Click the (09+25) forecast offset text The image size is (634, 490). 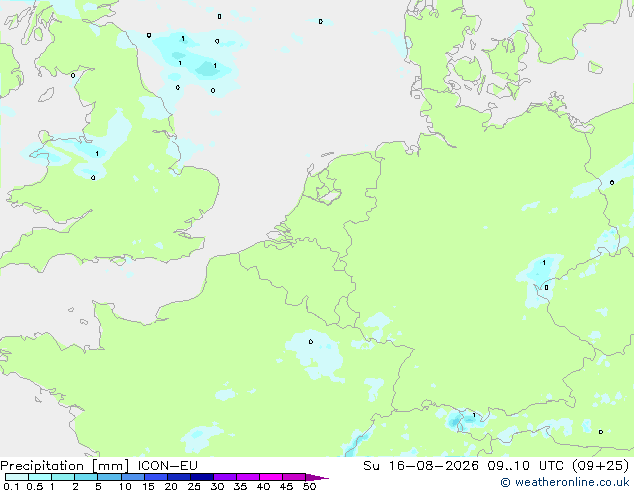(601, 466)
